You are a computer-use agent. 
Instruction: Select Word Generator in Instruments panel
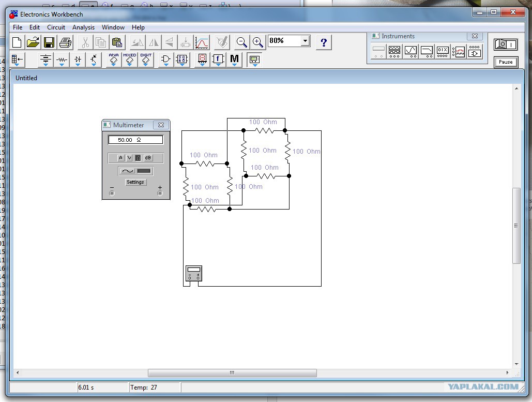(x=443, y=52)
